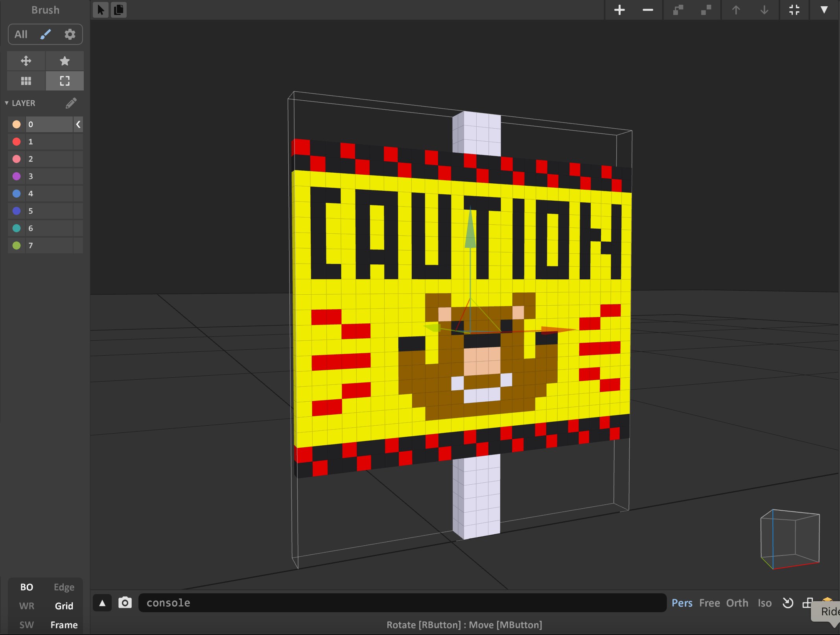Click the stacked-squares icon right of the minus
The height and width of the screenshot is (635, 840).
point(678,10)
